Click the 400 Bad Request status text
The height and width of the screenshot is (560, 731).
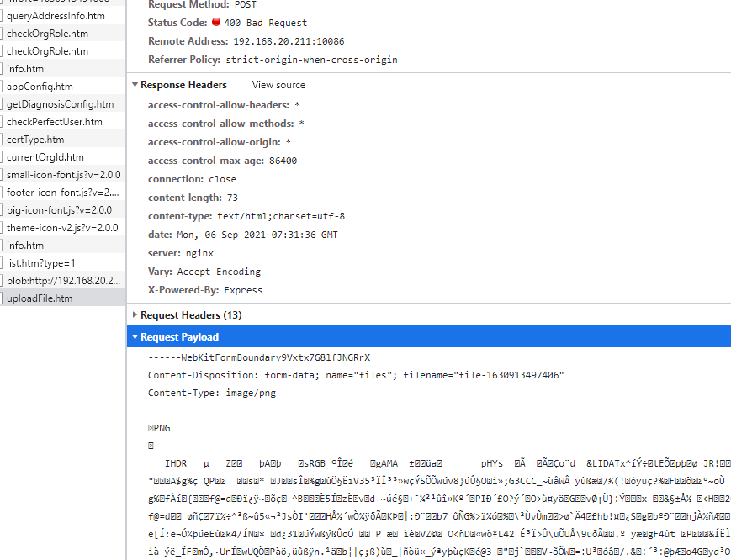click(265, 23)
